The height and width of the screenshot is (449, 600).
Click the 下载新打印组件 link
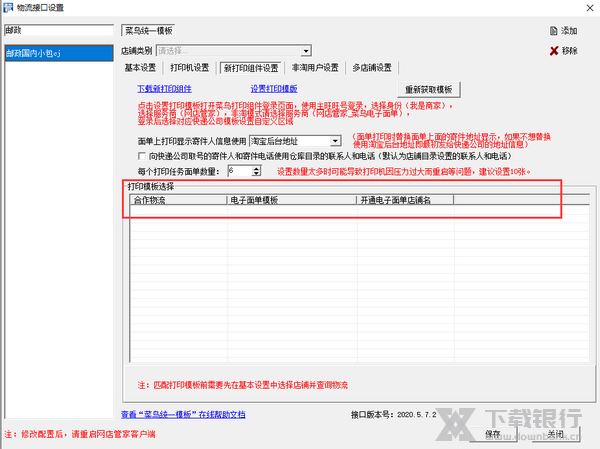(165, 89)
